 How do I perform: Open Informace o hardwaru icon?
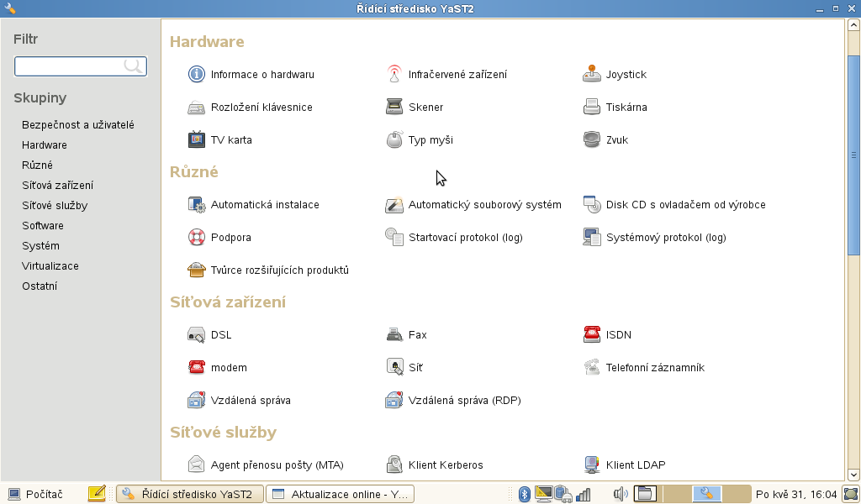pos(197,74)
